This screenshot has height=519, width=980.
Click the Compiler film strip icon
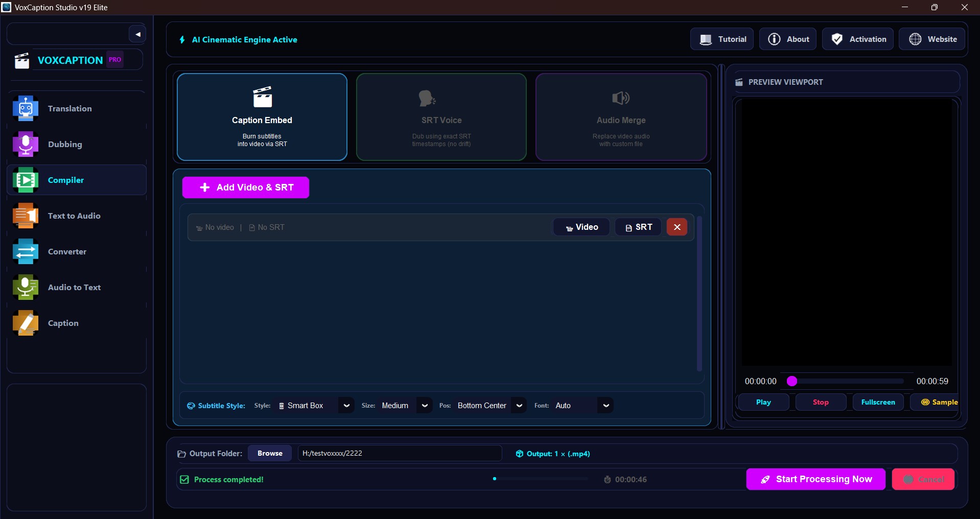[26, 180]
